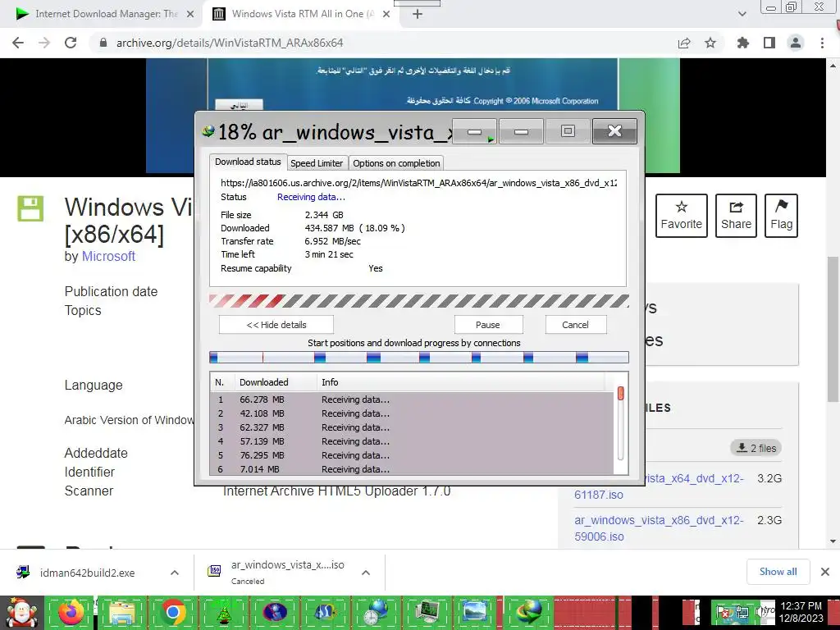This screenshot has height=630, width=840.
Task: Select connection row 1 with 66.278 MB
Action: (x=412, y=399)
